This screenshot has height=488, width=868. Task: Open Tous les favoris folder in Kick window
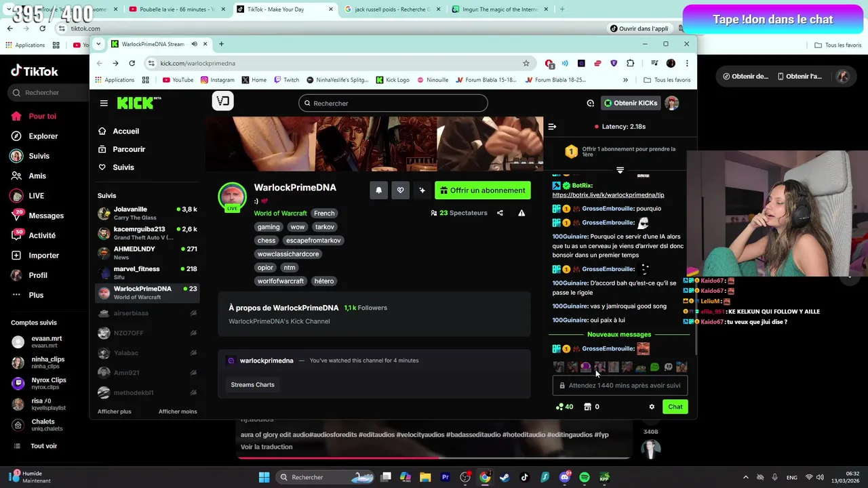coord(667,80)
